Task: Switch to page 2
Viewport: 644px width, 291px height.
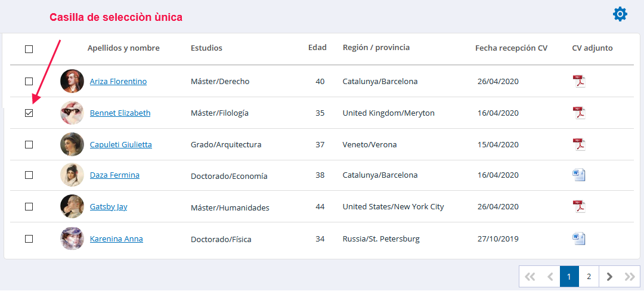Action: tap(589, 277)
